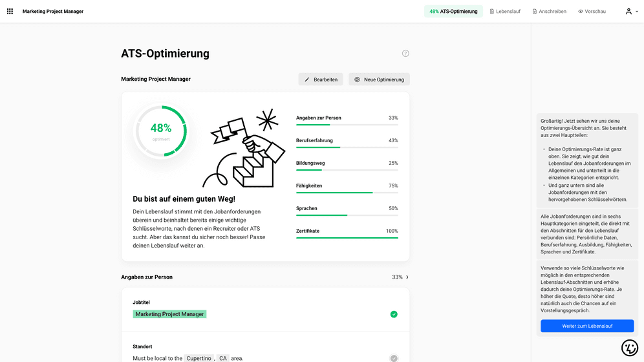Expand the account dropdown arrow
This screenshot has height=362, width=644.
[x=637, y=12]
